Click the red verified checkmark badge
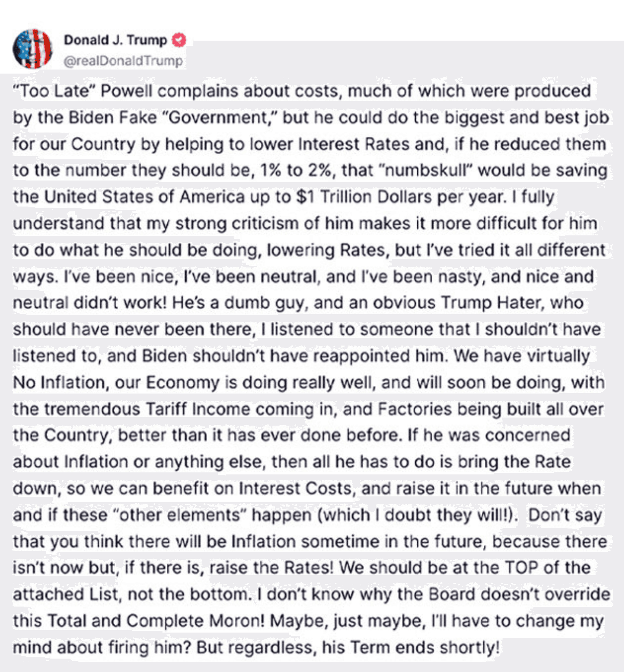624x672 pixels. click(179, 40)
